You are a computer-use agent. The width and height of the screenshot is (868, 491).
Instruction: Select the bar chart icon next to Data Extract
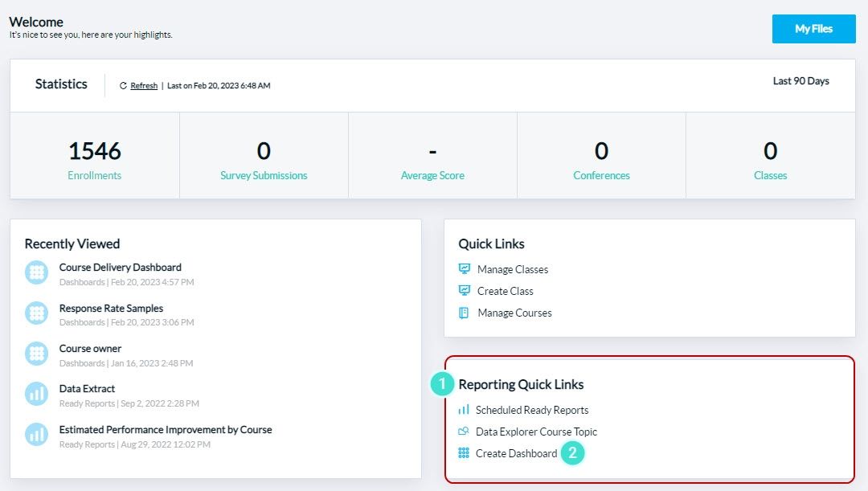[35, 394]
